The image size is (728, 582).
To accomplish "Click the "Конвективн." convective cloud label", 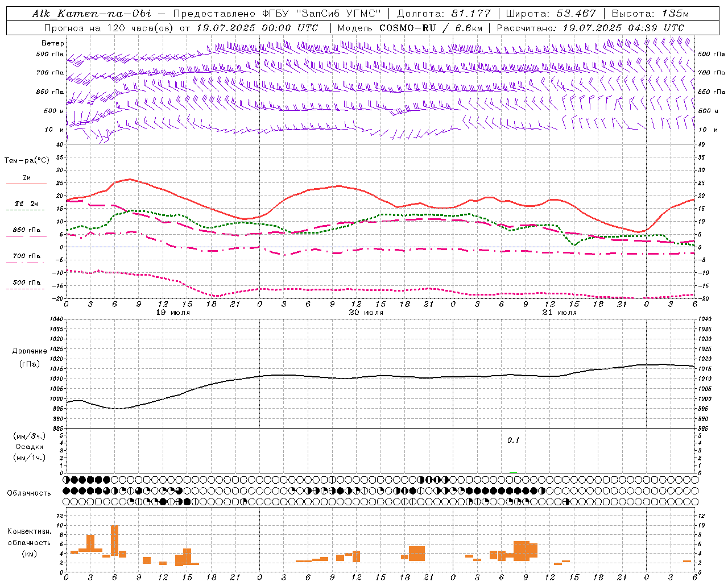I will [x=30, y=531].
